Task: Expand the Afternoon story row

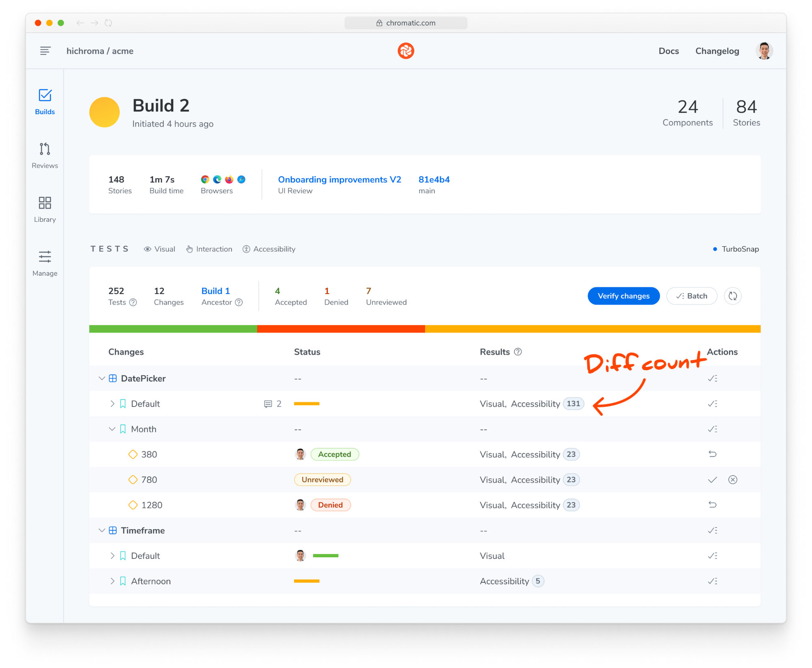Action: click(112, 581)
